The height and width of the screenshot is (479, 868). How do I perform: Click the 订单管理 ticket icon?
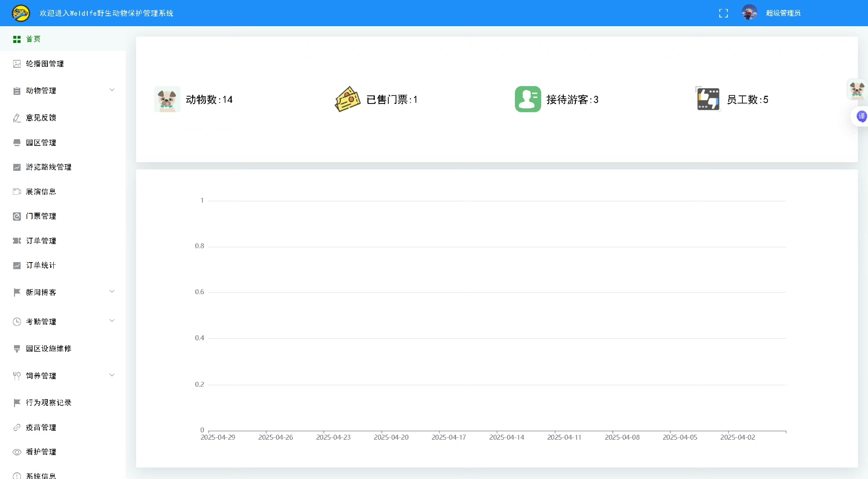coord(17,241)
